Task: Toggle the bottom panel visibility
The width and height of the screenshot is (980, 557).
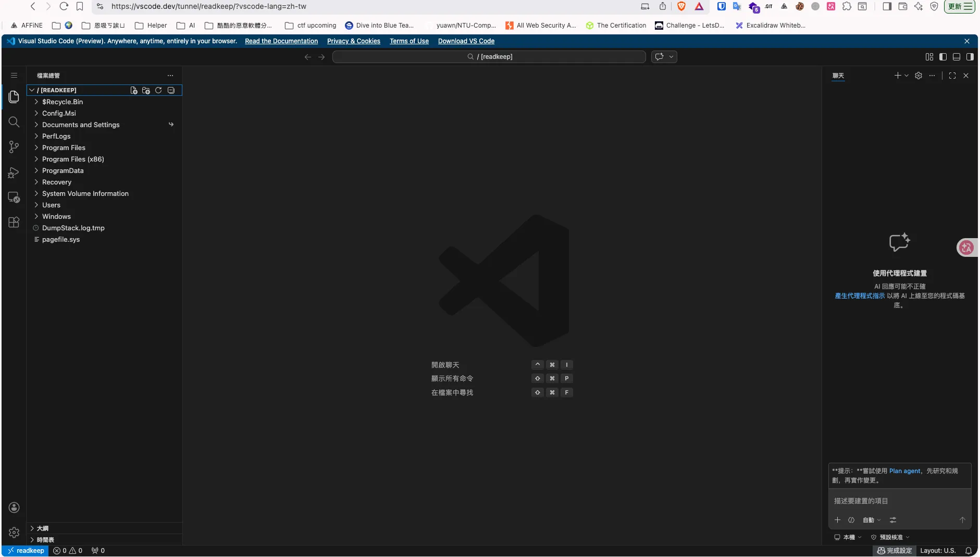Action: point(957,57)
